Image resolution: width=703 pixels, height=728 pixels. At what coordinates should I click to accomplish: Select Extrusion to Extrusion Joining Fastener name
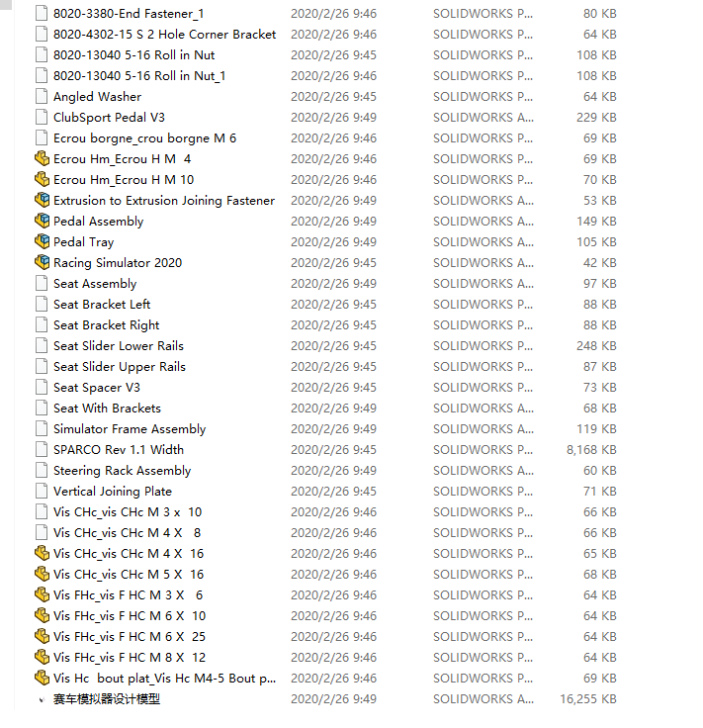point(164,201)
